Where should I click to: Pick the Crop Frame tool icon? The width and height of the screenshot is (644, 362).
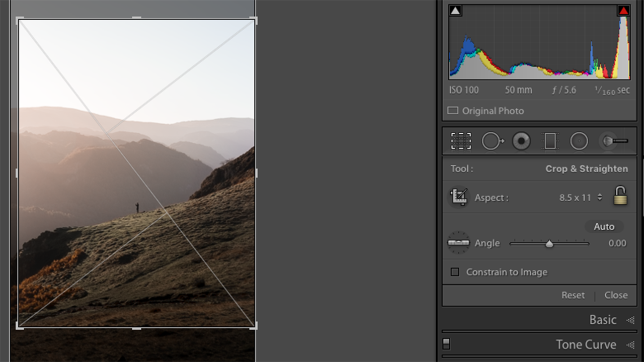[x=458, y=197]
